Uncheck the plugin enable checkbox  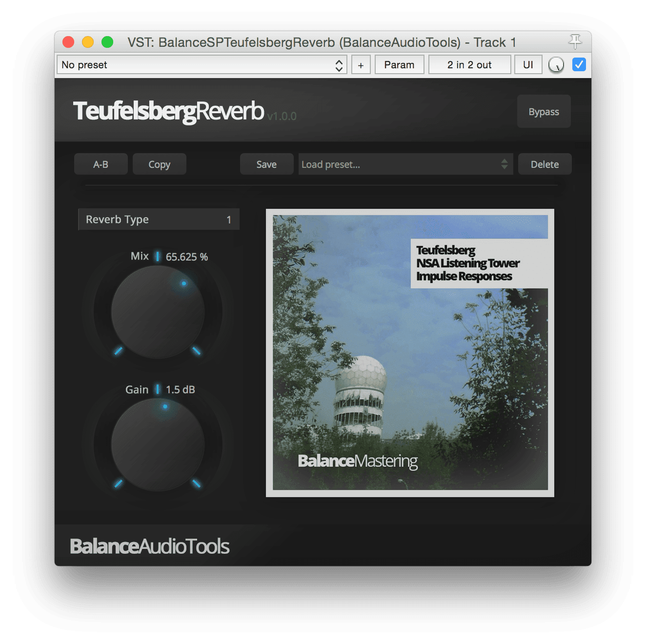[579, 64]
